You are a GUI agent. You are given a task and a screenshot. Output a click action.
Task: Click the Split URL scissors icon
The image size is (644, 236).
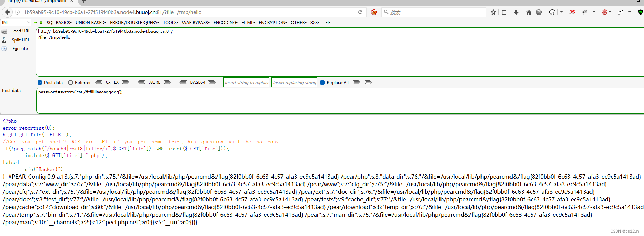[4, 40]
